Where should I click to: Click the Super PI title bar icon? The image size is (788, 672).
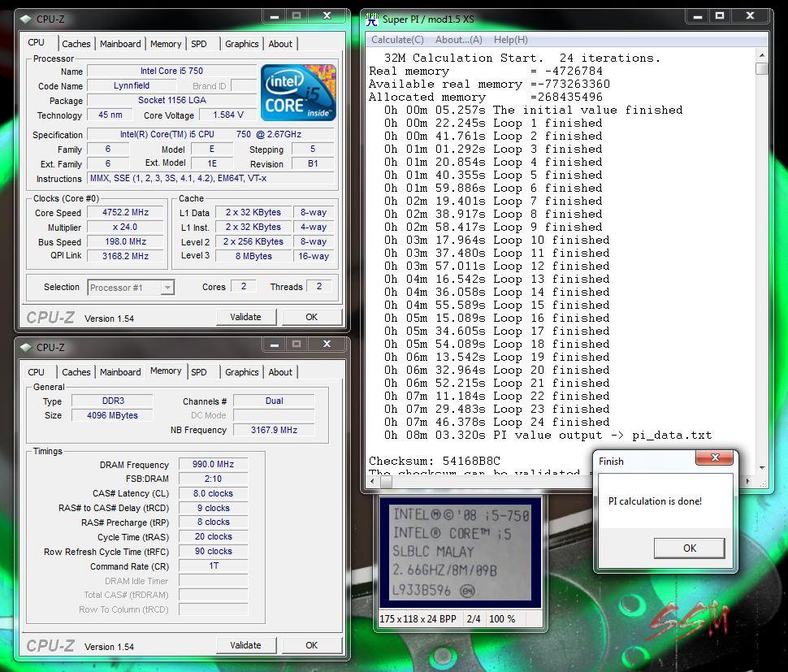pyautogui.click(x=372, y=20)
